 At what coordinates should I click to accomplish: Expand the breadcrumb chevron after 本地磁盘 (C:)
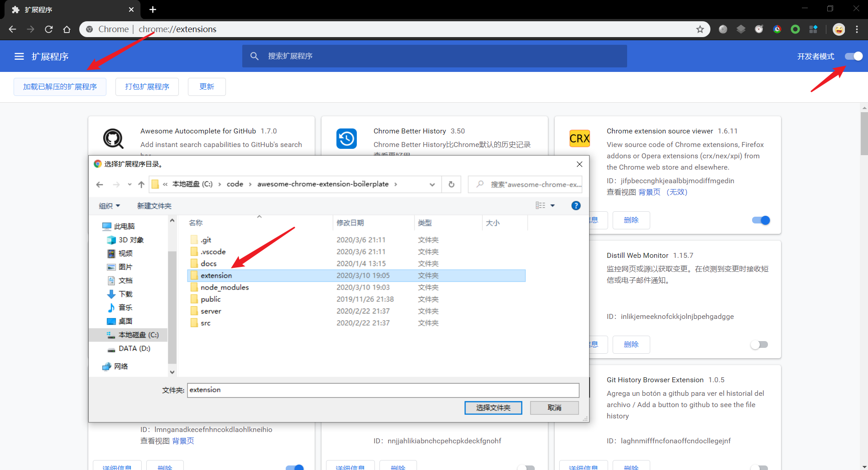click(x=220, y=184)
